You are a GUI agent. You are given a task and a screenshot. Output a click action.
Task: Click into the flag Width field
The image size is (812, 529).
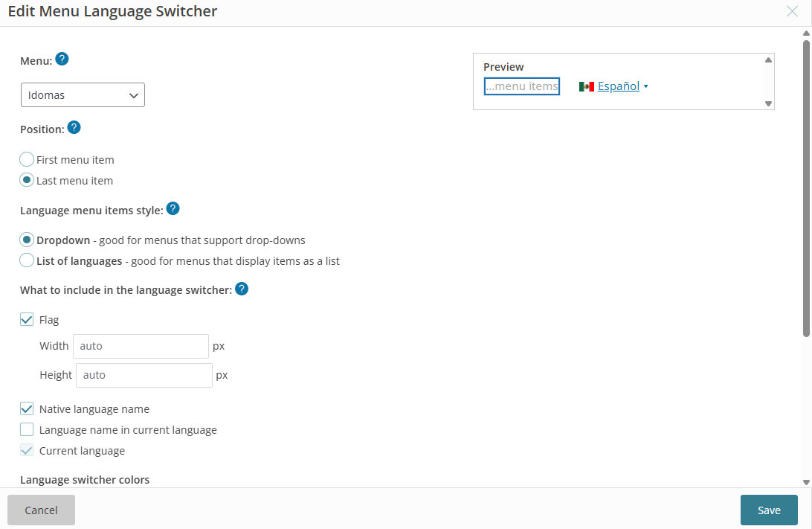coord(141,346)
